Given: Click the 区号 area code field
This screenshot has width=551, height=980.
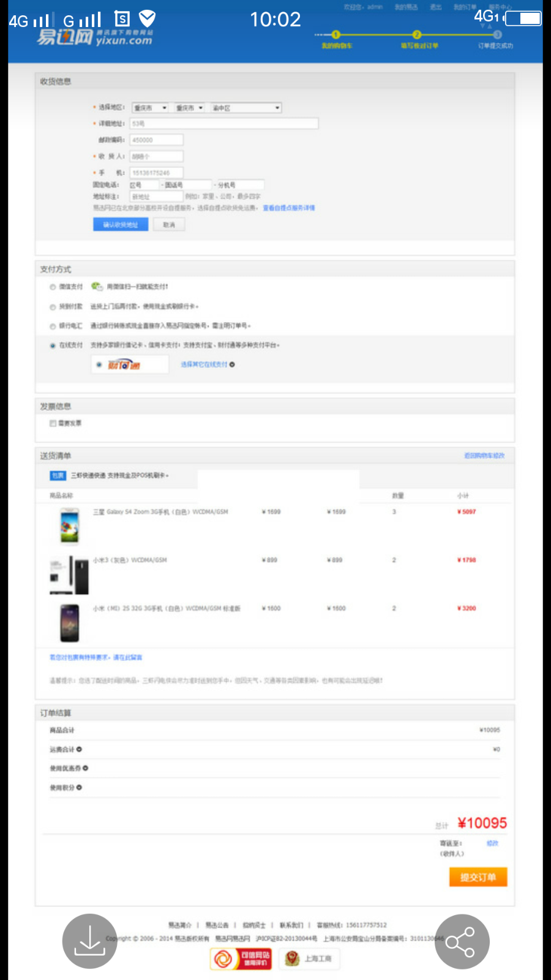Looking at the screenshot, I should (144, 185).
